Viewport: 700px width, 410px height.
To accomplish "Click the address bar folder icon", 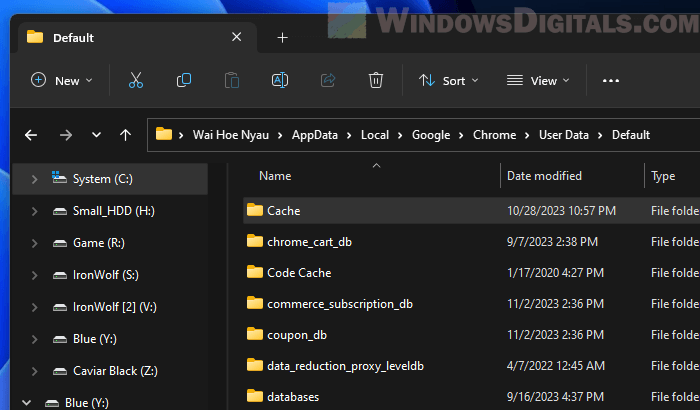I will [x=164, y=134].
